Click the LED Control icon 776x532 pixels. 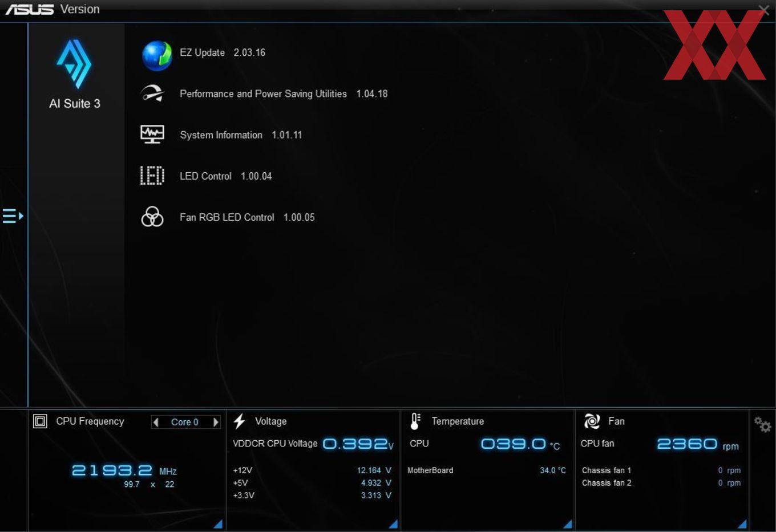[x=152, y=176]
